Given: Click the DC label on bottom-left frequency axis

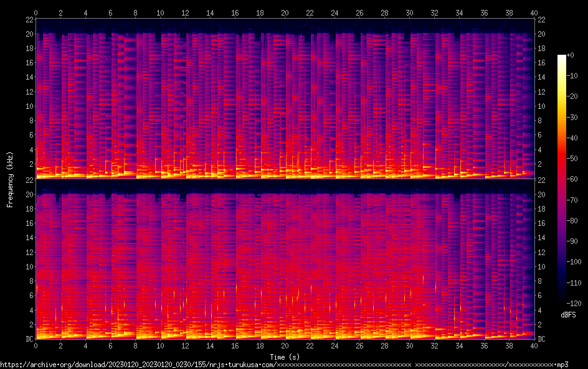Looking at the screenshot, I should coord(29,339).
